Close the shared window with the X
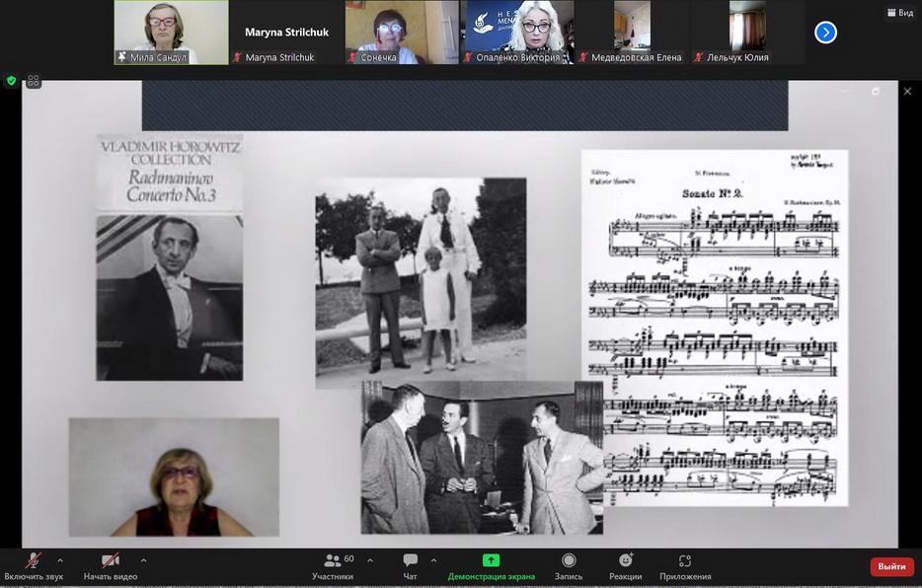 [x=907, y=91]
